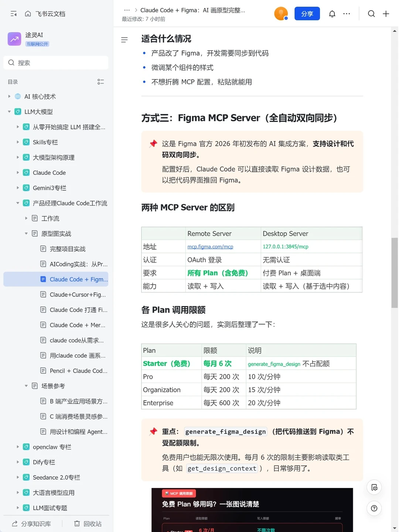The image size is (399, 532).
Task: Click generate_figma_design link in Plan table
Action: 274,364
